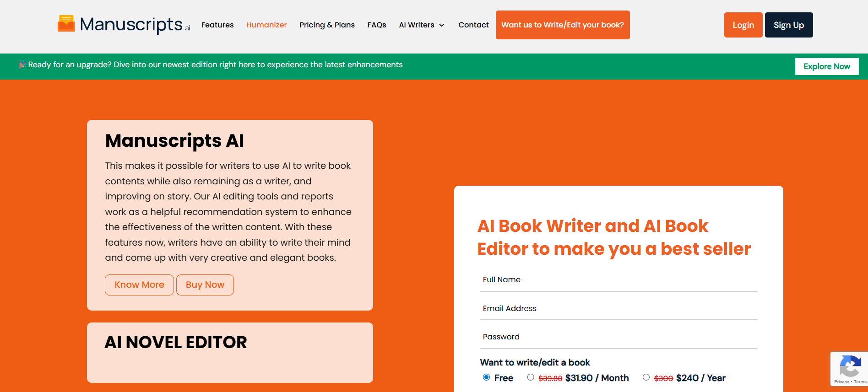The image size is (868, 392).
Task: Open the Contact page link
Action: pyautogui.click(x=473, y=25)
